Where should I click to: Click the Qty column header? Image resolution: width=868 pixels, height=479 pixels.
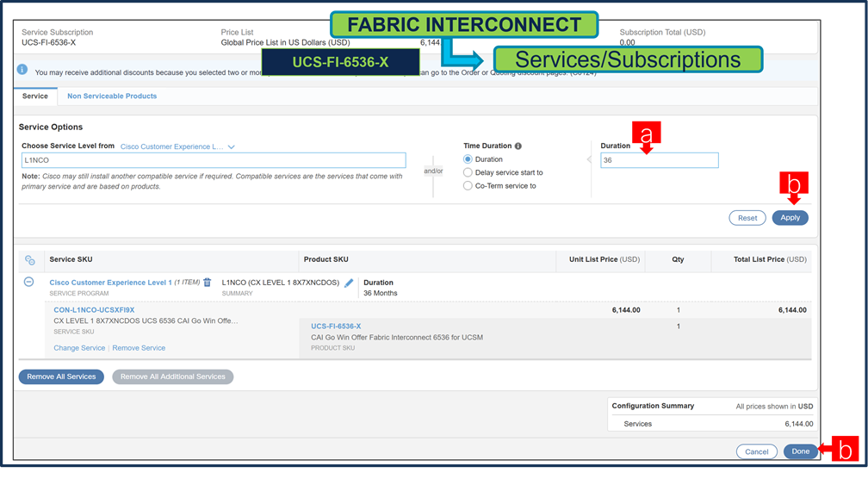pos(679,259)
